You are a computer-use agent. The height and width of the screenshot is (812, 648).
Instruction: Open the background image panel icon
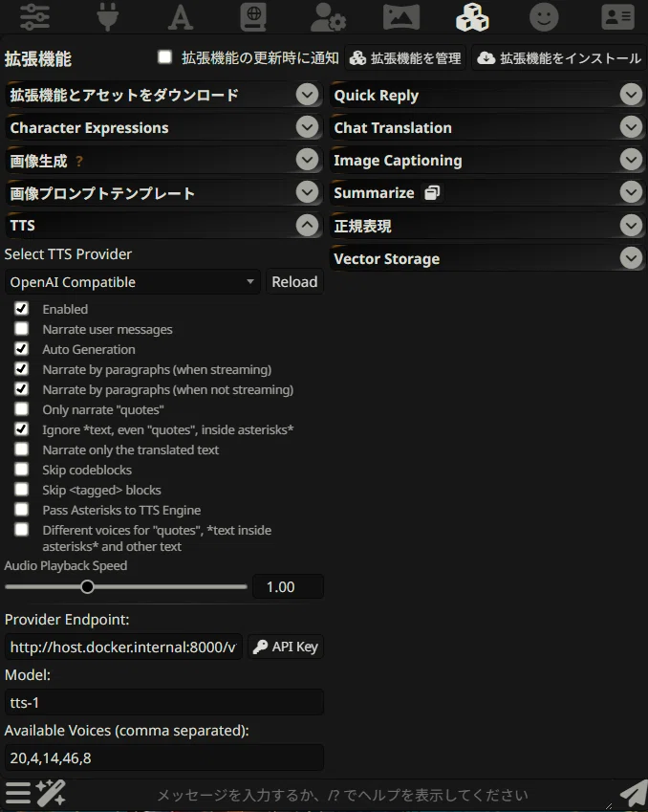[x=401, y=16]
